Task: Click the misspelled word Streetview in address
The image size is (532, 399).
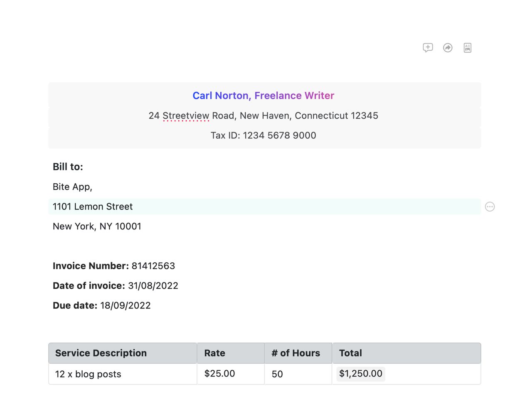Action: pyautogui.click(x=186, y=116)
